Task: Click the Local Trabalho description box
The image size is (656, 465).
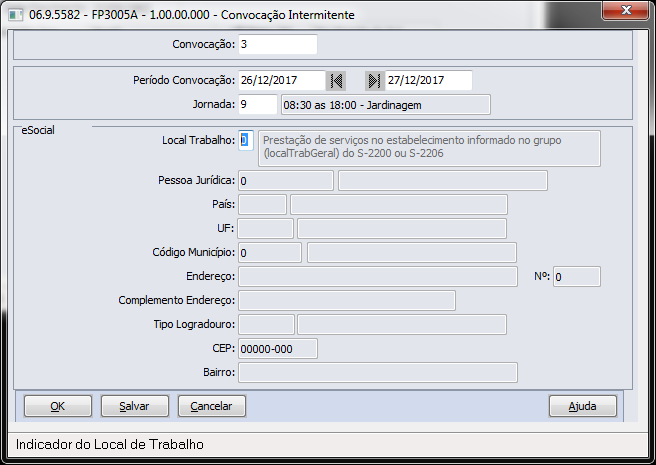Action: [429, 149]
